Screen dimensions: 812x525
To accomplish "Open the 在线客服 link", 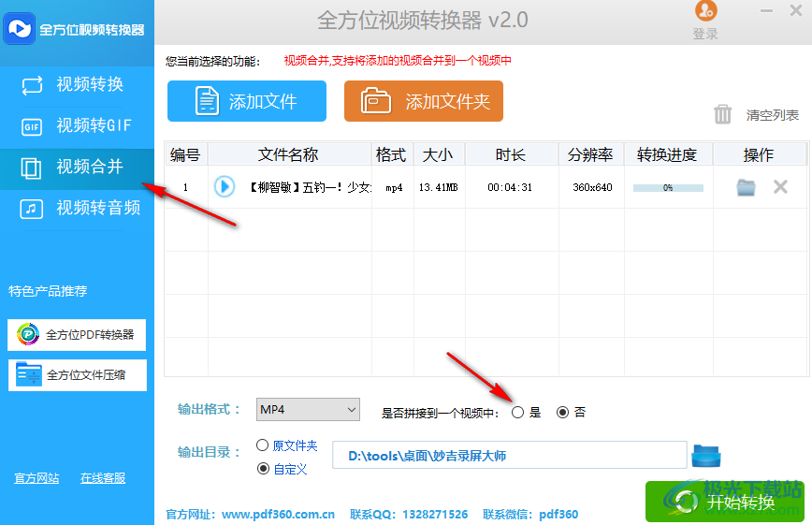I will (x=103, y=478).
